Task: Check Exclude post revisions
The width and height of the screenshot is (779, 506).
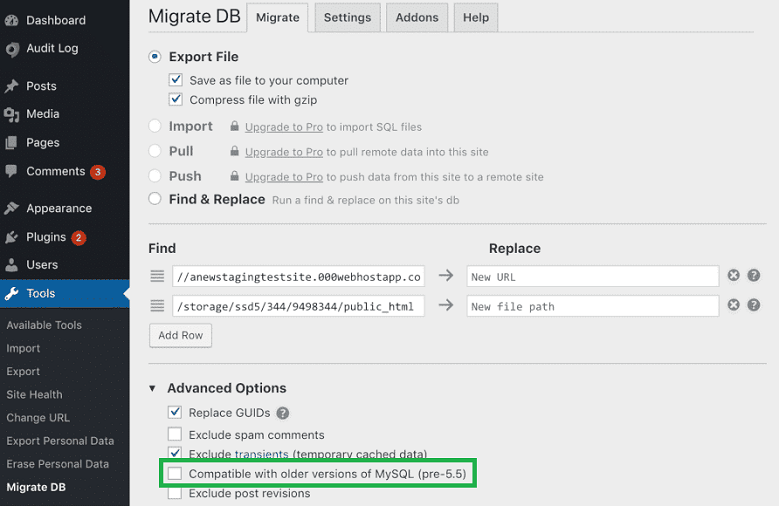Action: (x=174, y=493)
